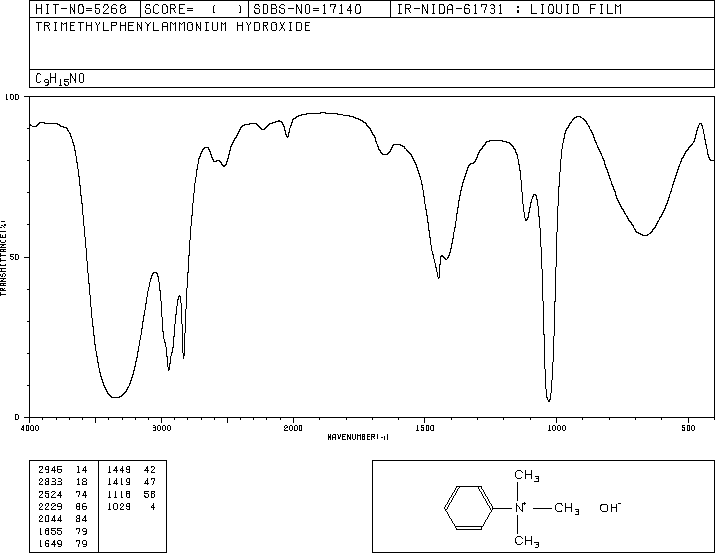Click the 0 transmittance axis label
This screenshot has height=553, width=715.
pos(17,417)
